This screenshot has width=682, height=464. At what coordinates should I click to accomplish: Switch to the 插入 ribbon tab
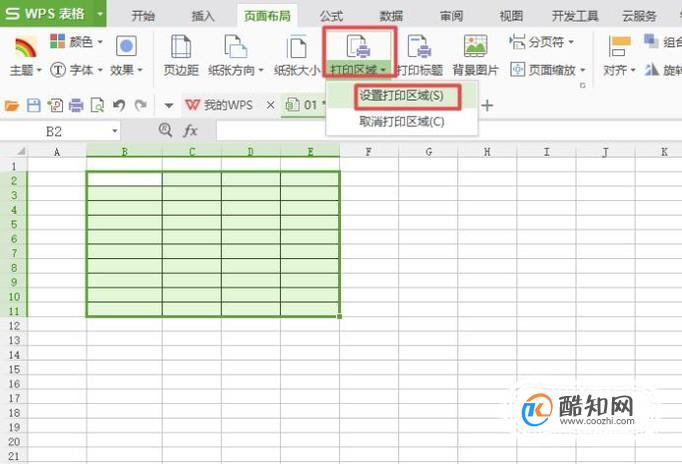(203, 16)
